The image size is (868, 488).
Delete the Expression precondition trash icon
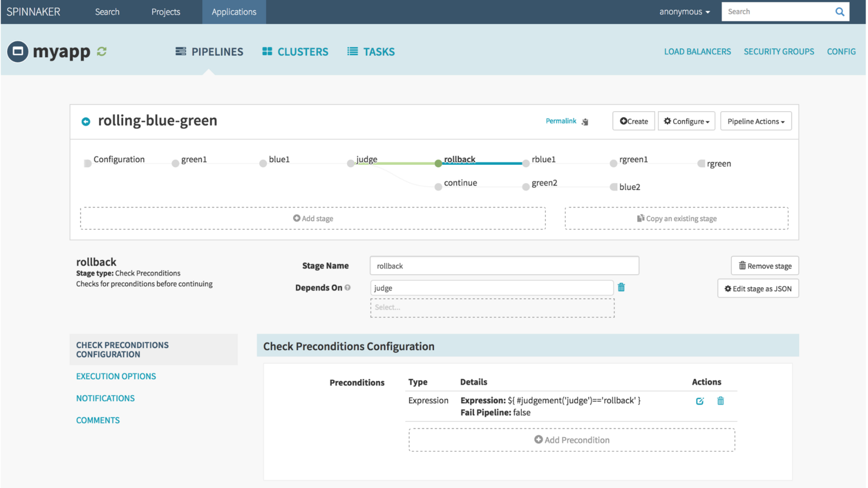point(720,401)
